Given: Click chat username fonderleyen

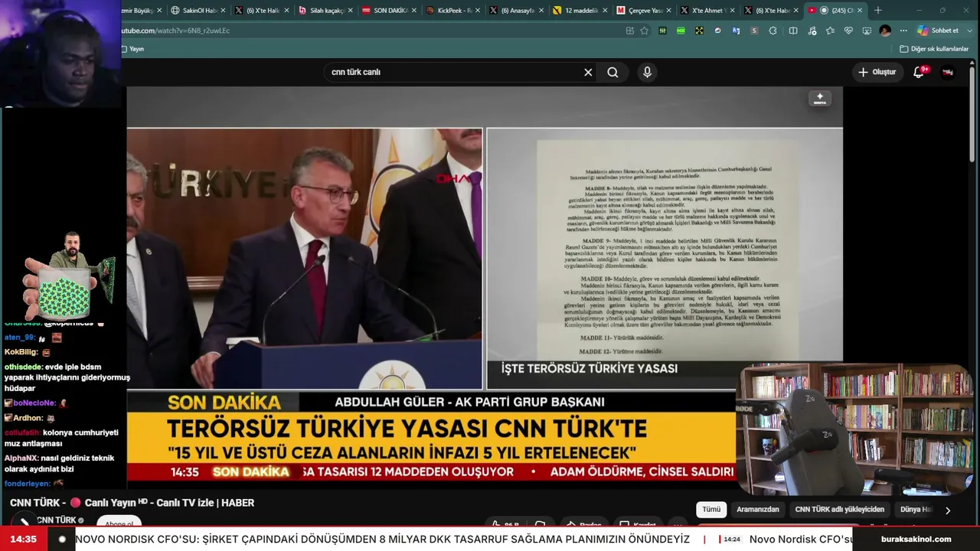Looking at the screenshot, I should (27, 484).
